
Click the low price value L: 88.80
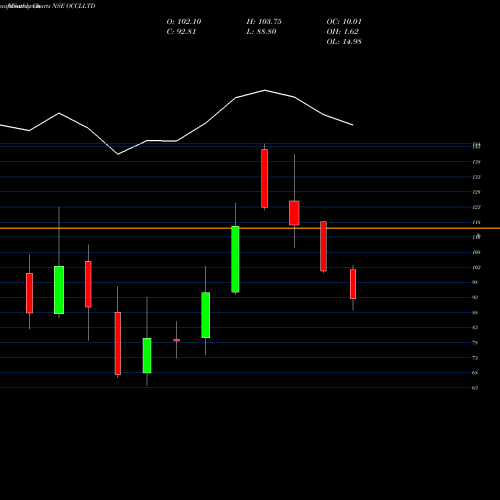point(261,32)
